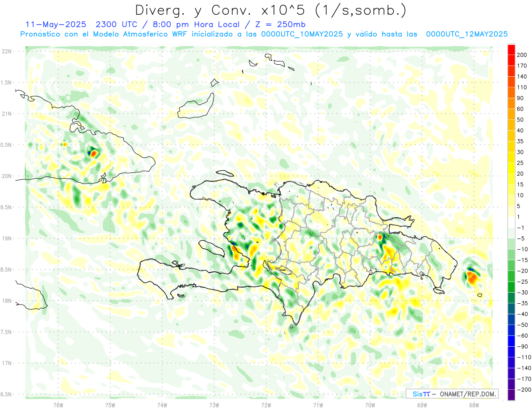Click the '9.5N' latitude label
The height and width of the screenshot is (411, 532).
click(6, 207)
